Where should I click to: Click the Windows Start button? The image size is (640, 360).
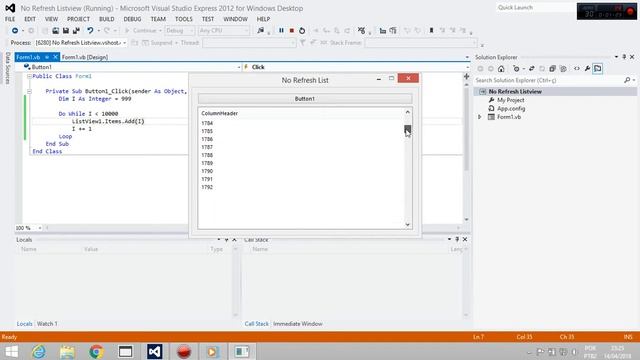(x=11, y=351)
